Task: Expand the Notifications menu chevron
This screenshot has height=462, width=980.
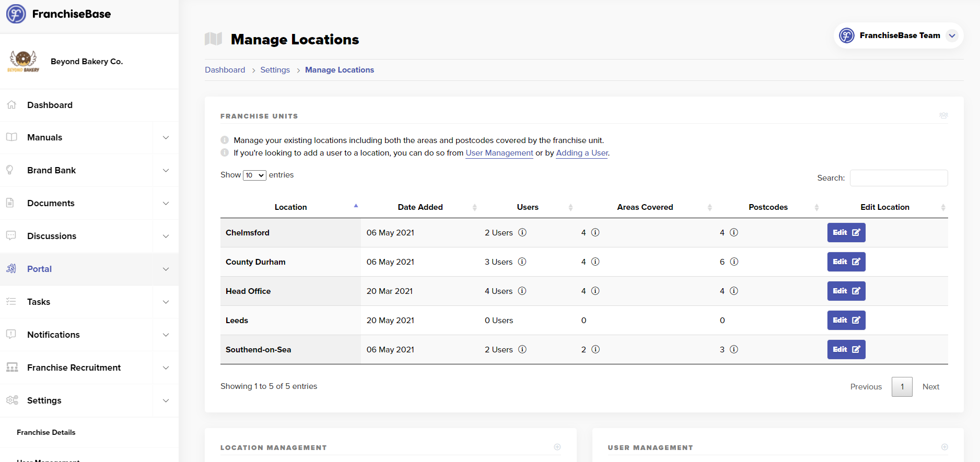Action: point(166,335)
